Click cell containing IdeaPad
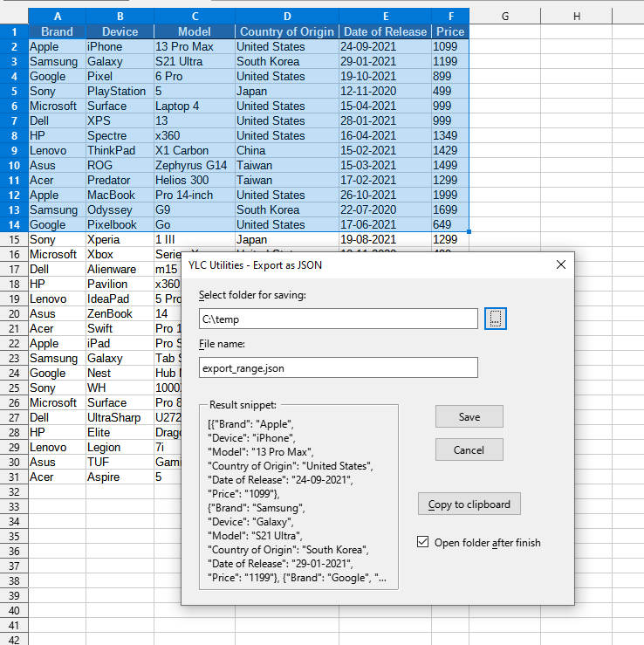644x645 pixels. (120, 298)
